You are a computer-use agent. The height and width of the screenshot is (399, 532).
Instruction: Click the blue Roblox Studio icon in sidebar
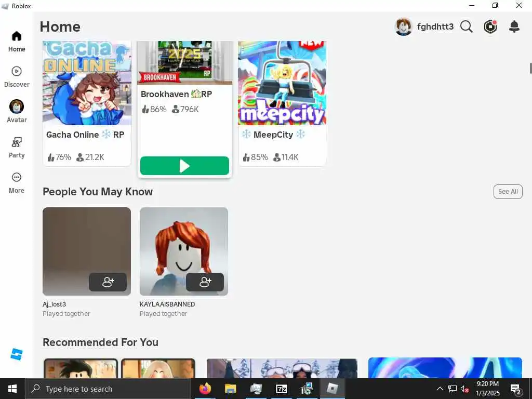point(16,354)
